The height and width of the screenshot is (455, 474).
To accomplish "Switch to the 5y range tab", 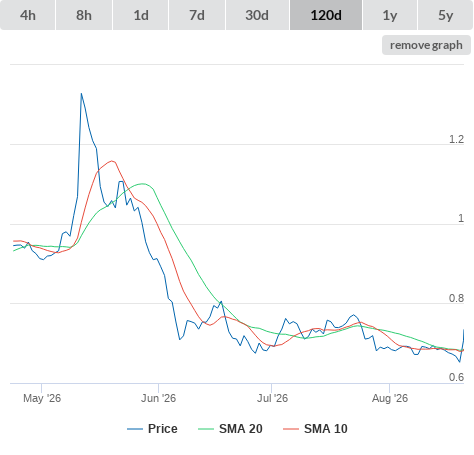I will [445, 15].
